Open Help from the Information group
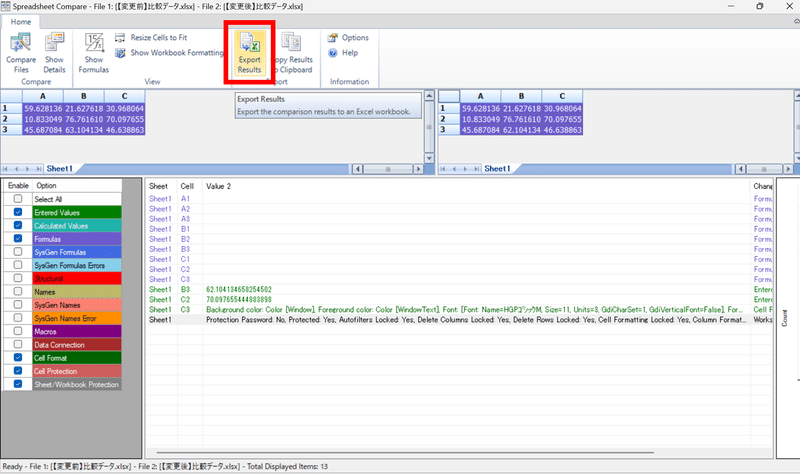The image size is (800, 474). [x=343, y=53]
